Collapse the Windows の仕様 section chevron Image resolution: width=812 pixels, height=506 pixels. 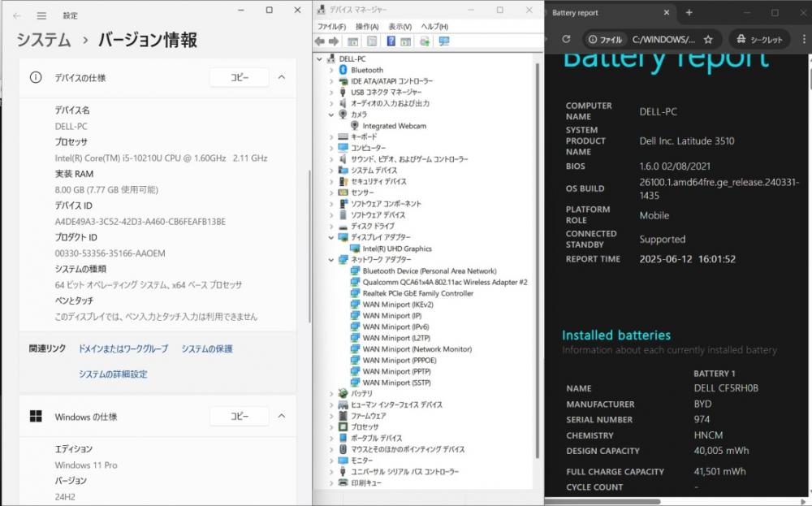point(282,416)
